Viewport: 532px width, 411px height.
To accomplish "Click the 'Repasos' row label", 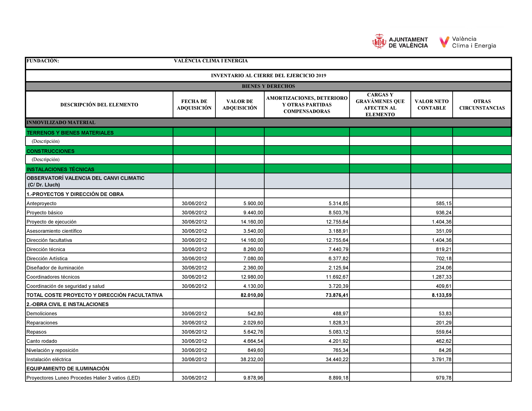I will 36,332.
